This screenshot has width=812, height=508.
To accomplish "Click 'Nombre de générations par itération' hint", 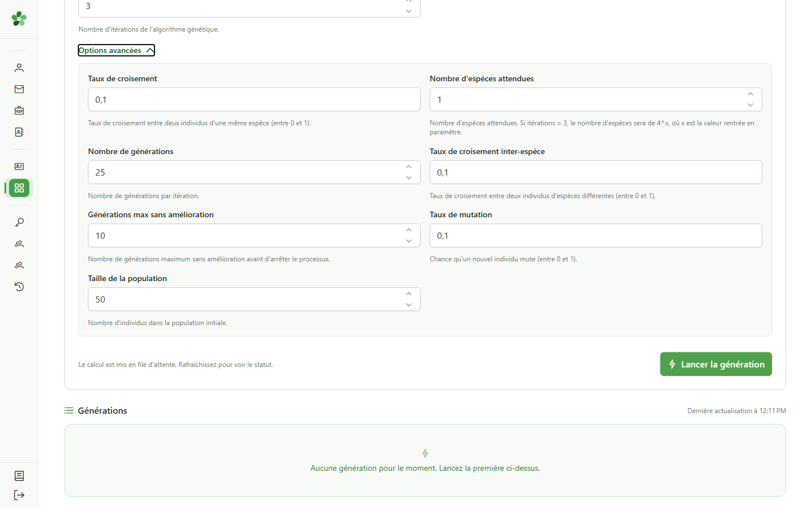I will [143, 196].
